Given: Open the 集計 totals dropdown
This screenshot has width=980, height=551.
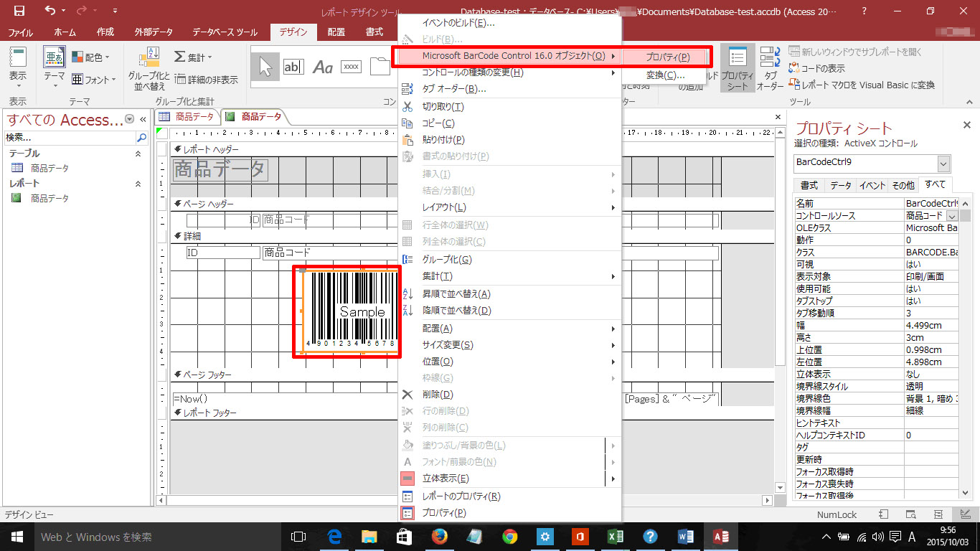Looking at the screenshot, I should click(194, 57).
